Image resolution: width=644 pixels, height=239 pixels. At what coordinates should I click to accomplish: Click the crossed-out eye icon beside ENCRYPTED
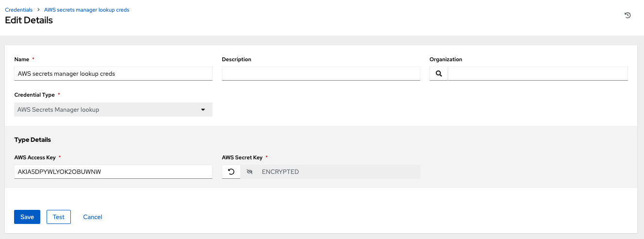coord(250,172)
